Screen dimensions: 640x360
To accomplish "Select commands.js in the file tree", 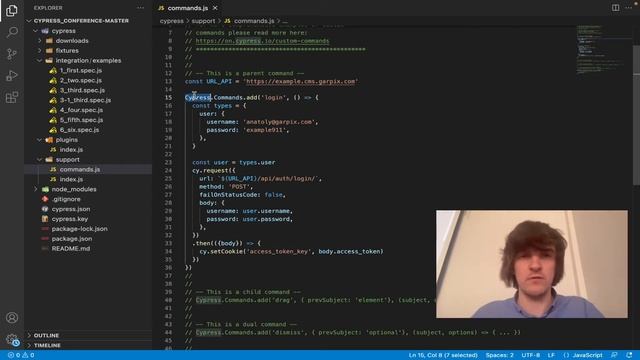I will pos(80,169).
